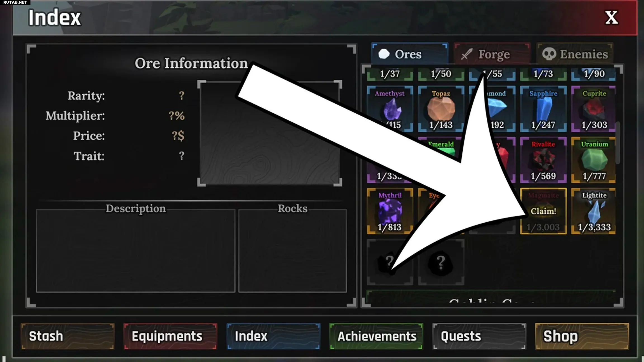
Task: Open the Stash menu
Action: pyautogui.click(x=68, y=336)
